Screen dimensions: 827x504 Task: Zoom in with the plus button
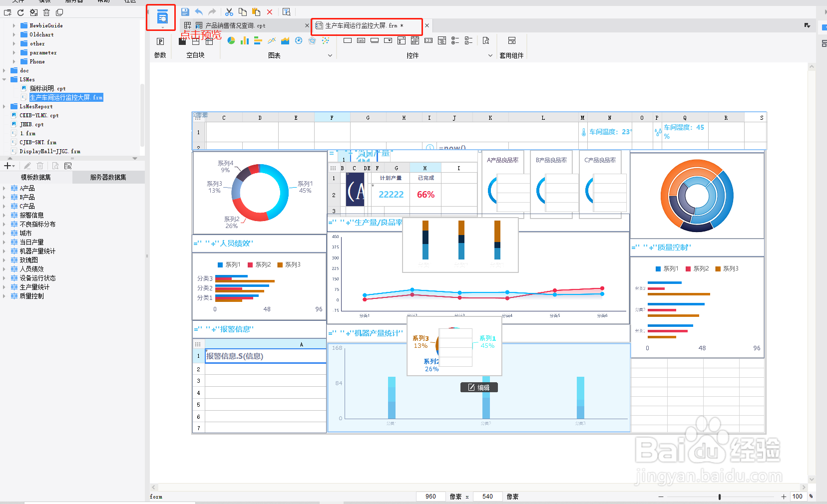(x=784, y=497)
